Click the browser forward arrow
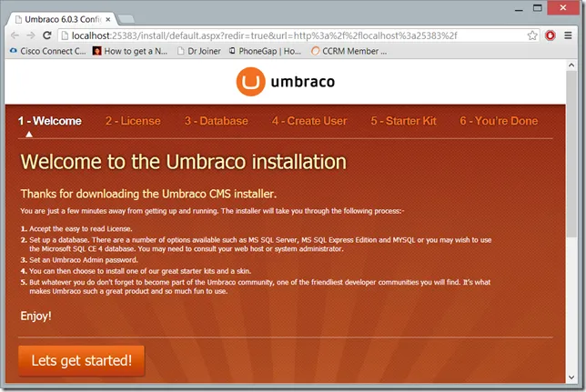 [x=31, y=35]
